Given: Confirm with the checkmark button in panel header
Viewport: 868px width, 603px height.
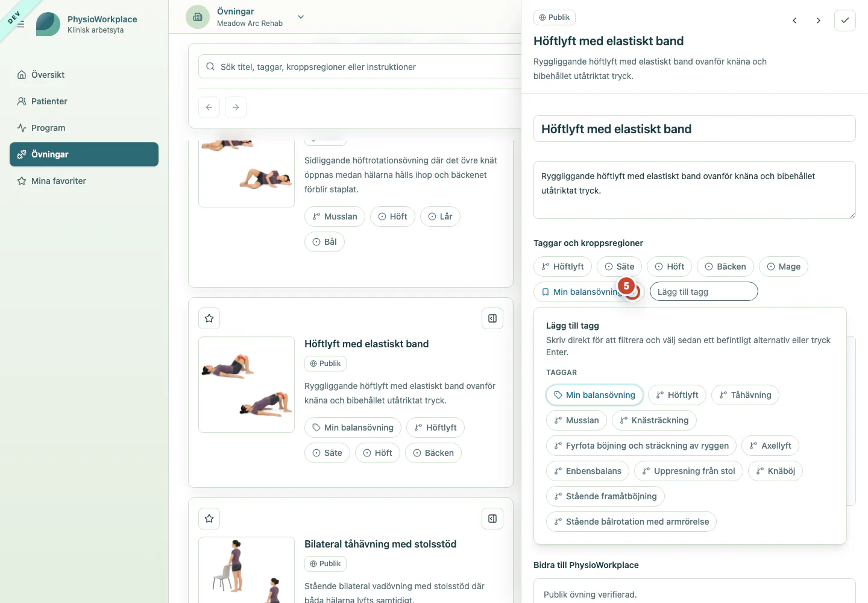Looking at the screenshot, I should click(845, 21).
